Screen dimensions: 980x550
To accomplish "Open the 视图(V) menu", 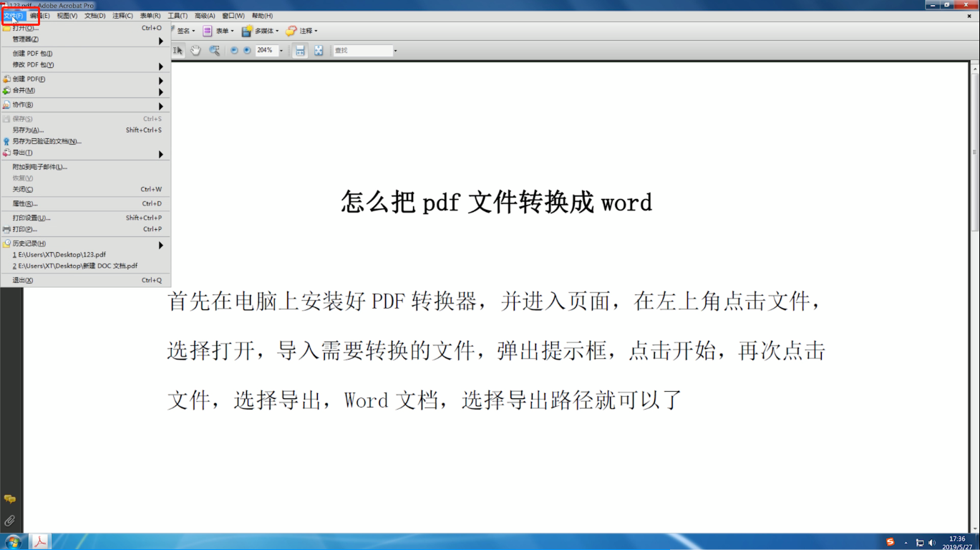I will [67, 16].
